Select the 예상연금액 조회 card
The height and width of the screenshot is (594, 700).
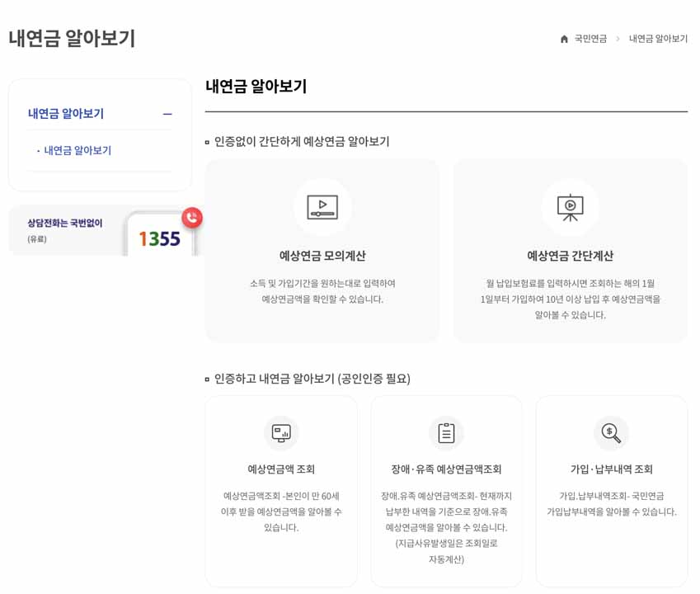[281, 487]
